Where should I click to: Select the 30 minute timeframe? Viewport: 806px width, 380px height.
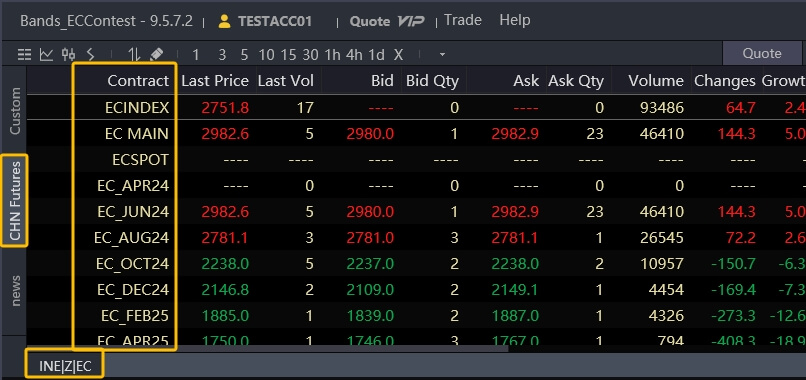coord(310,54)
